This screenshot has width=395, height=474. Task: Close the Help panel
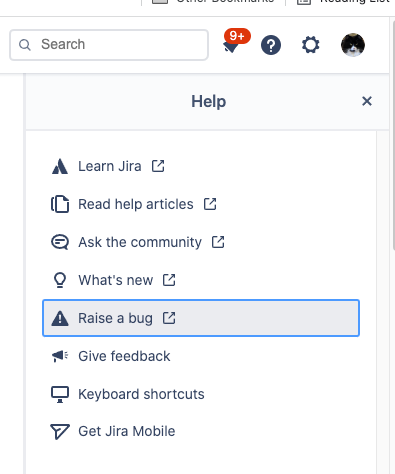[x=367, y=101]
